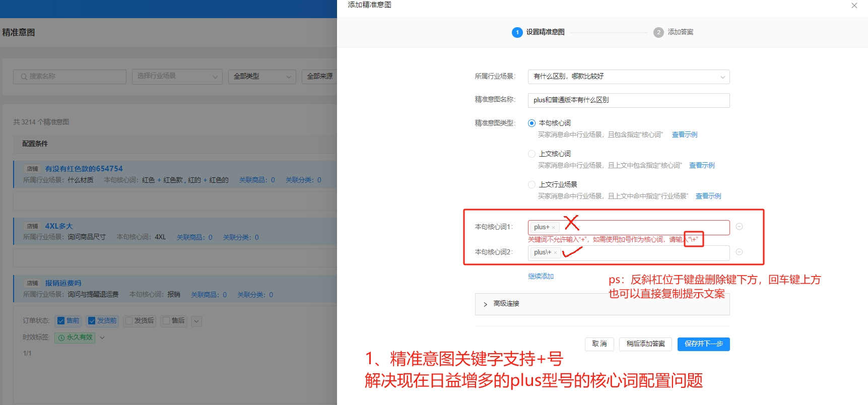
Task: Click the 搜索名称 search field
Action: click(x=70, y=77)
